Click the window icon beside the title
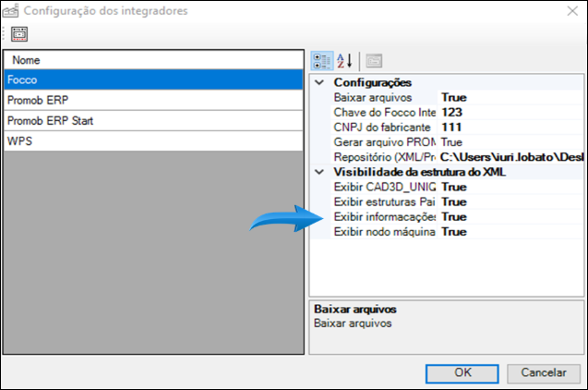The width and height of the screenshot is (588, 390). click(10, 10)
